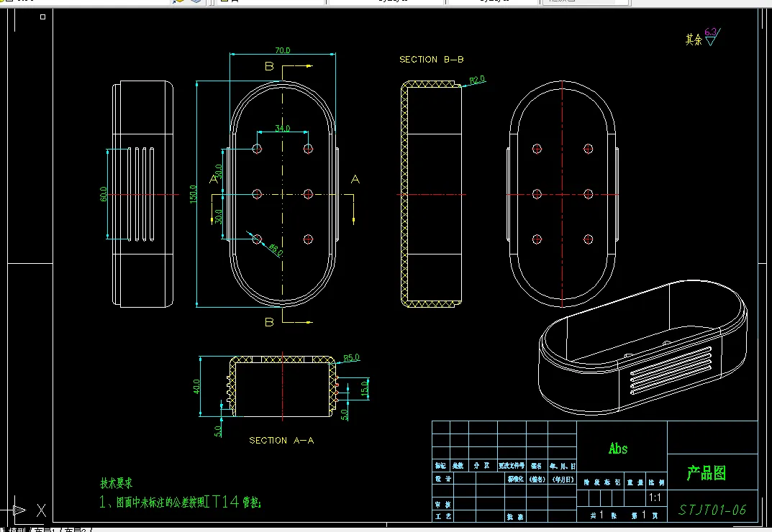Select the R5.0 radius callout
772x532 pixels.
352,358
